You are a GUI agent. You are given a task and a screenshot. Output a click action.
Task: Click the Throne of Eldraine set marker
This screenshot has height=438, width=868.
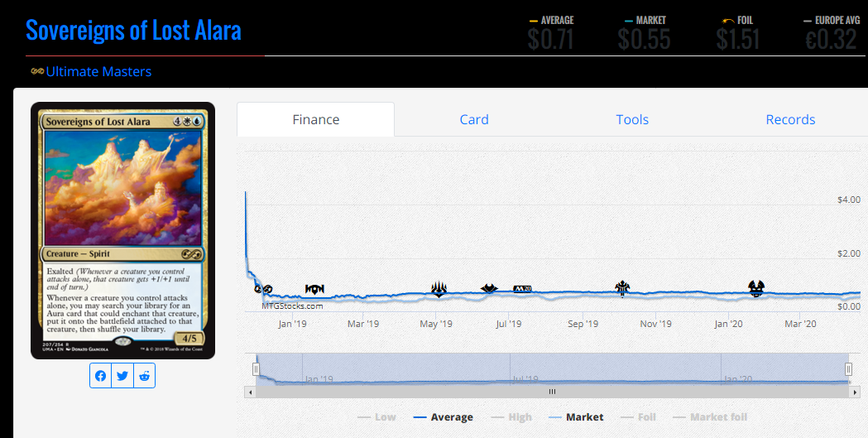622,288
